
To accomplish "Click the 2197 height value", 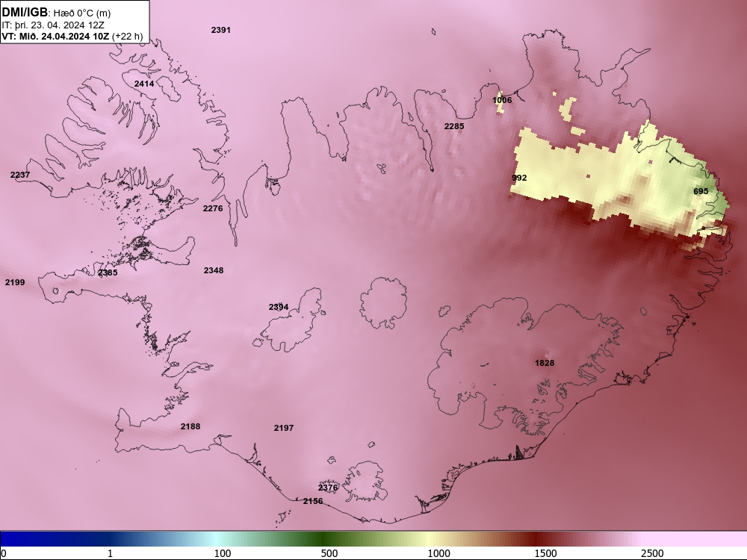I will coord(284,428).
